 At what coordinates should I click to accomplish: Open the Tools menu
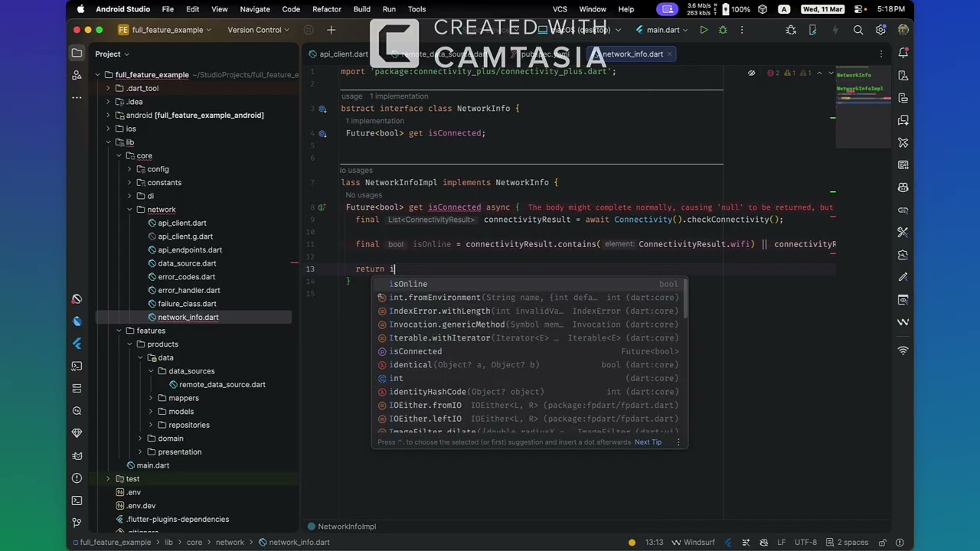[x=416, y=9]
